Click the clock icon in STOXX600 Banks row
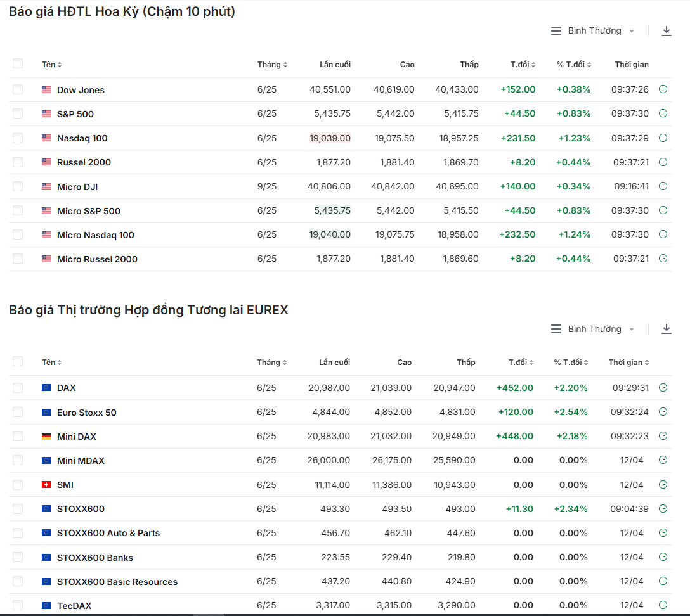This screenshot has height=616, width=690. coord(663,557)
